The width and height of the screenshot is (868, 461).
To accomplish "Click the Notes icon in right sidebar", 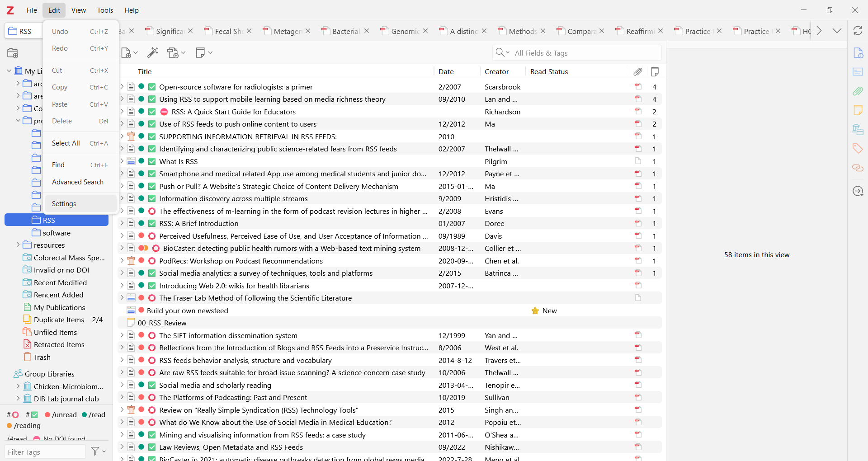I will (858, 110).
